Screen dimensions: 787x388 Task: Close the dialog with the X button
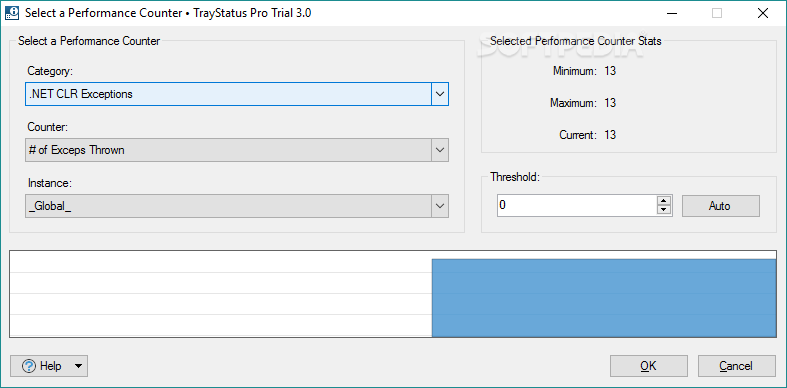[x=763, y=13]
